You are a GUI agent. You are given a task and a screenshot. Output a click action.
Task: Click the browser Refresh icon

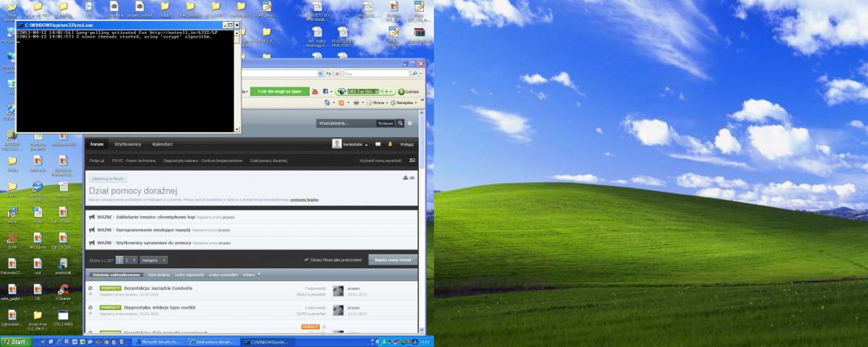coord(328,73)
